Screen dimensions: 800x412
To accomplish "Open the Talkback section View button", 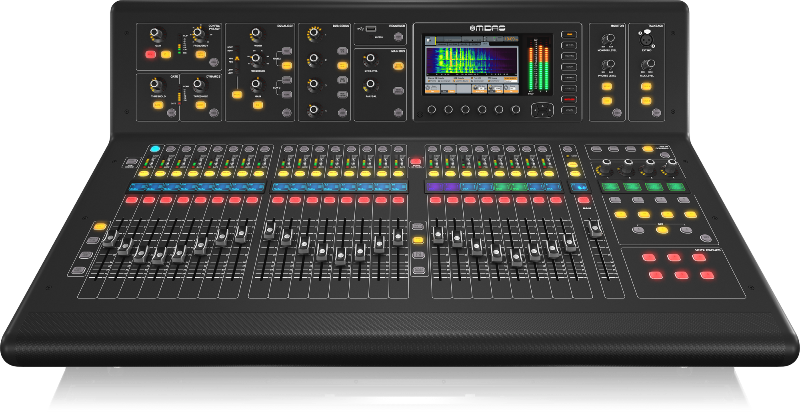I will tap(657, 113).
